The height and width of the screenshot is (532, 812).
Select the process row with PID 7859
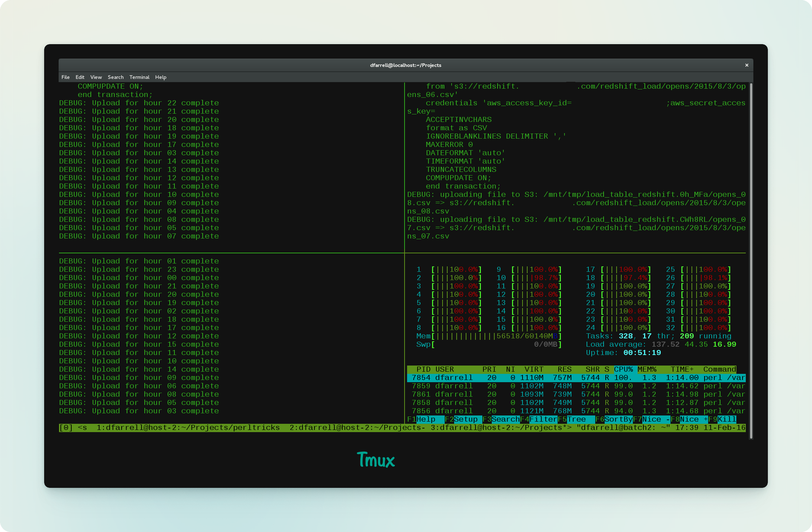coord(575,386)
